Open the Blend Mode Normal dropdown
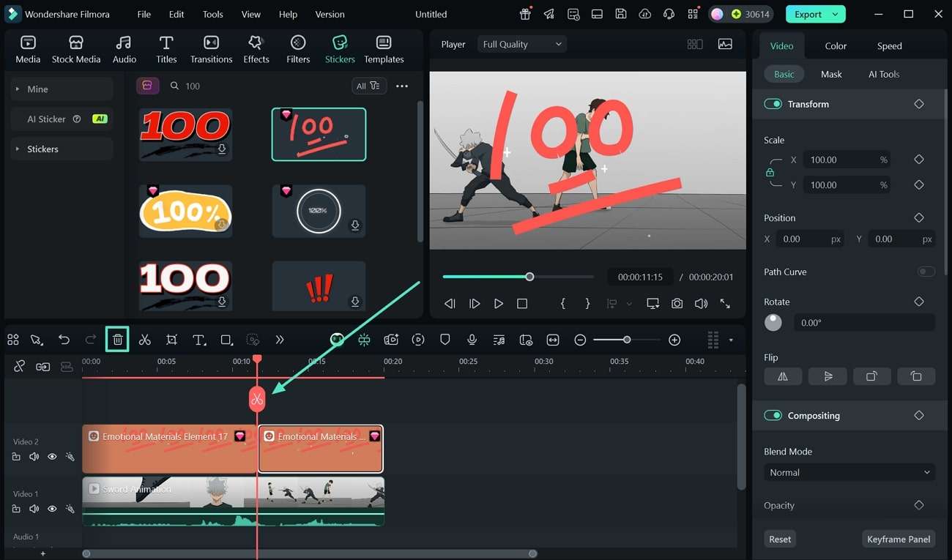 point(849,473)
